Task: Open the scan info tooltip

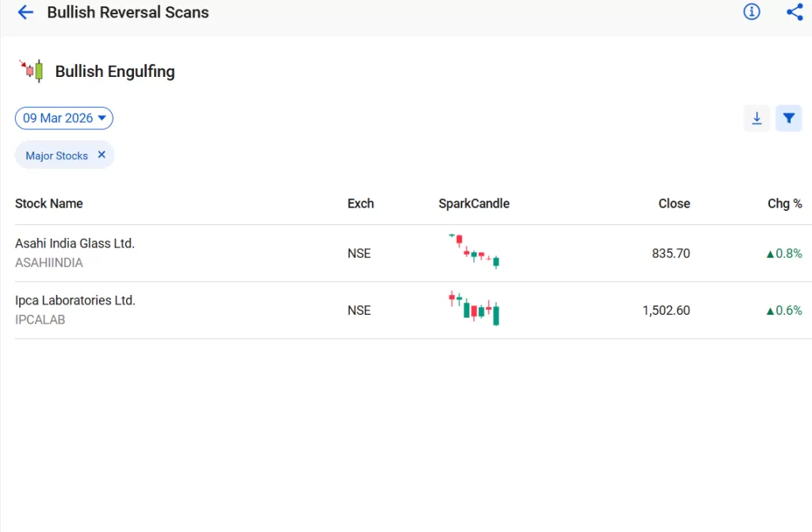Action: point(751,12)
